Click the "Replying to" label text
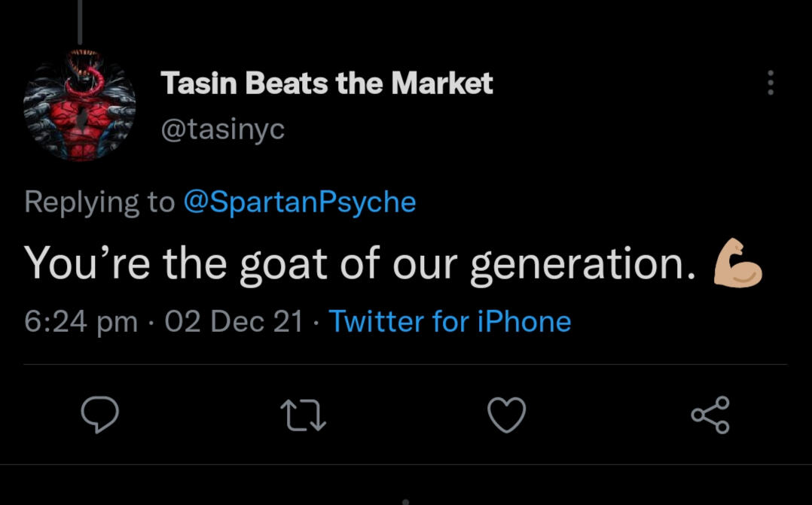Viewport: 812px width, 505px height. pyautogui.click(x=99, y=202)
